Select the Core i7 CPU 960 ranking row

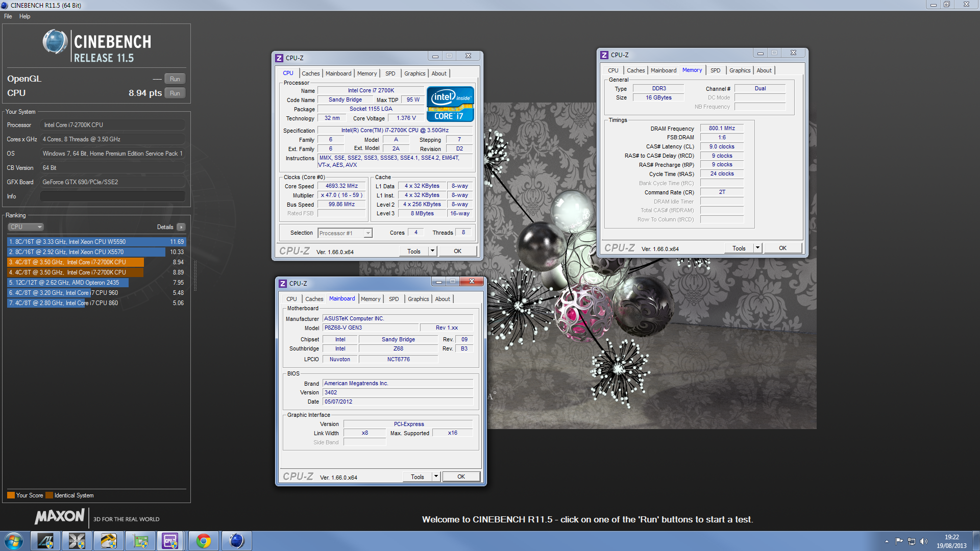[96, 293]
